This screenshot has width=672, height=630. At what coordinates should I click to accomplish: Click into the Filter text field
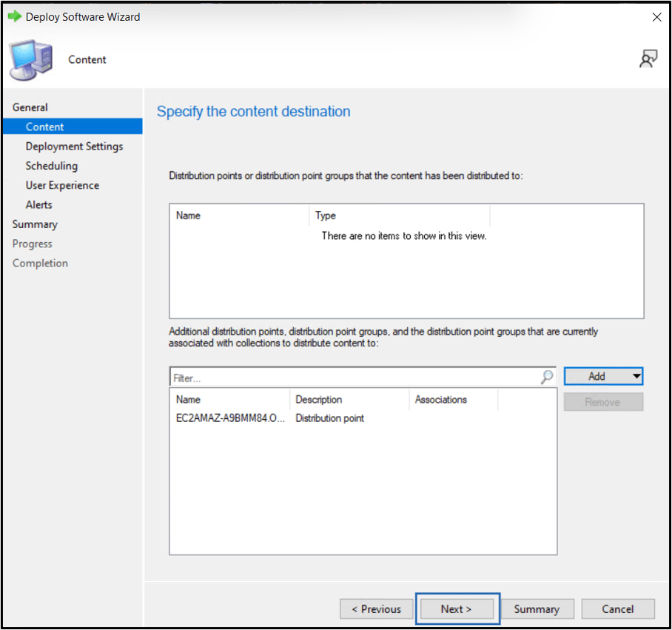click(355, 378)
